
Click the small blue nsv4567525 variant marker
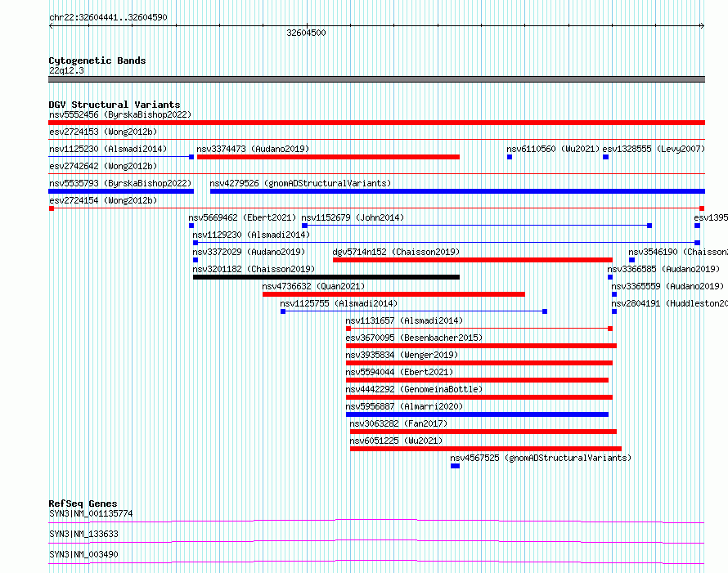[x=455, y=466]
